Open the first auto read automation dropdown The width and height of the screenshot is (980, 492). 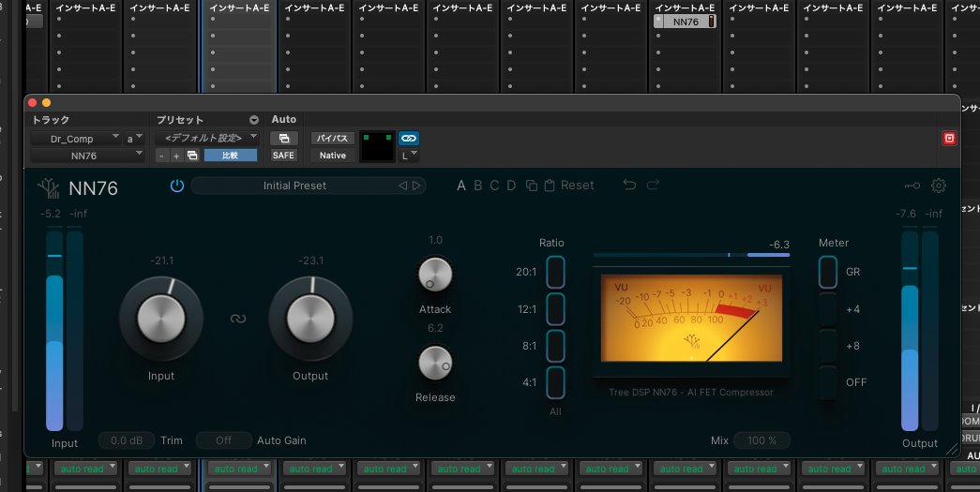(x=85, y=469)
